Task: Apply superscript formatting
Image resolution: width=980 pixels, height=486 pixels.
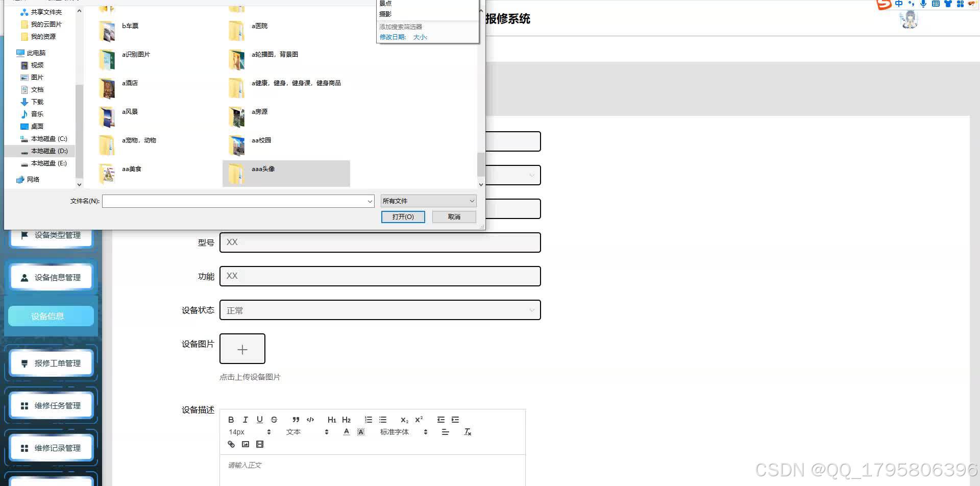Action: [x=419, y=420]
